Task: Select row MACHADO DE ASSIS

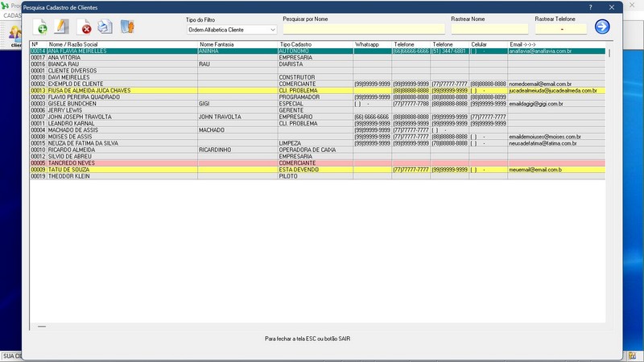Action: 317,130
